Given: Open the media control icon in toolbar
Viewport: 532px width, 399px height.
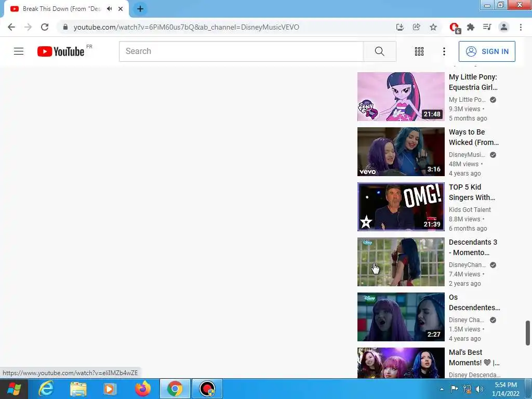Looking at the screenshot, I should tap(487, 27).
